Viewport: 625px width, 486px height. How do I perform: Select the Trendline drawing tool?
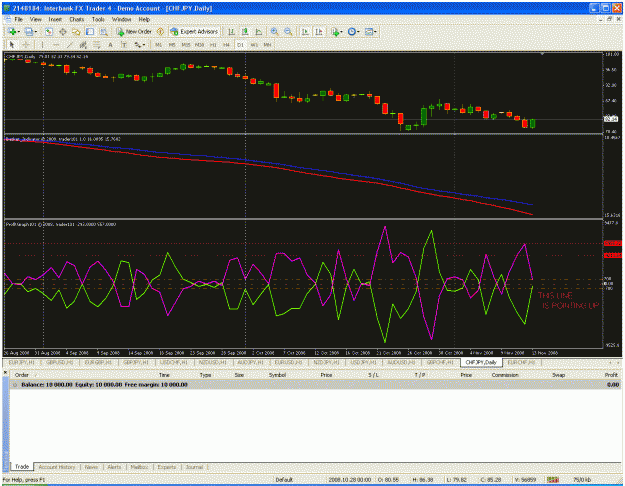69,45
